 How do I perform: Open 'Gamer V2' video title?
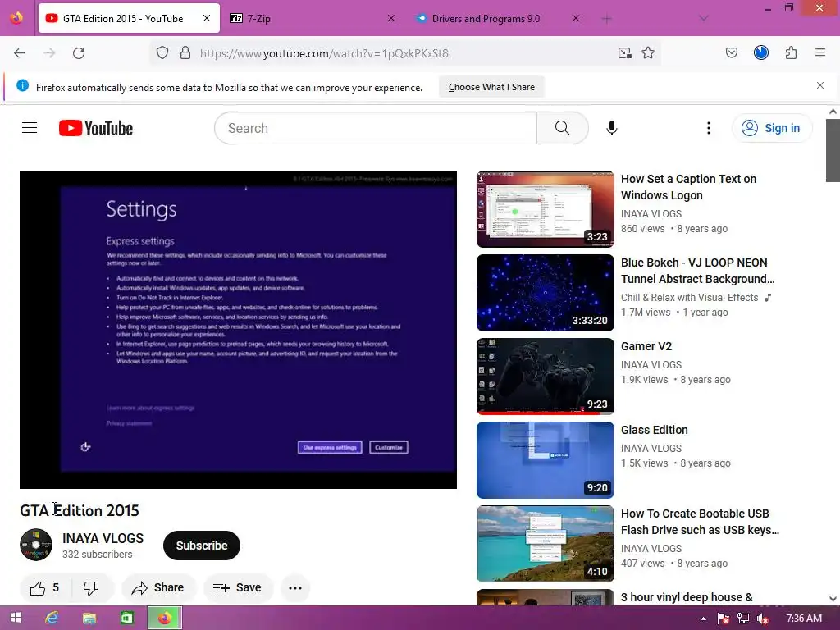[x=646, y=347]
